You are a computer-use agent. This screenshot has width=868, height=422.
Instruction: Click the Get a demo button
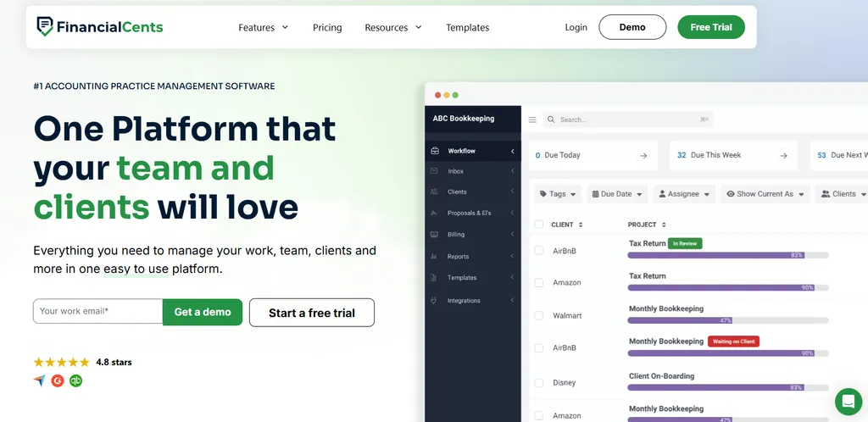point(203,312)
